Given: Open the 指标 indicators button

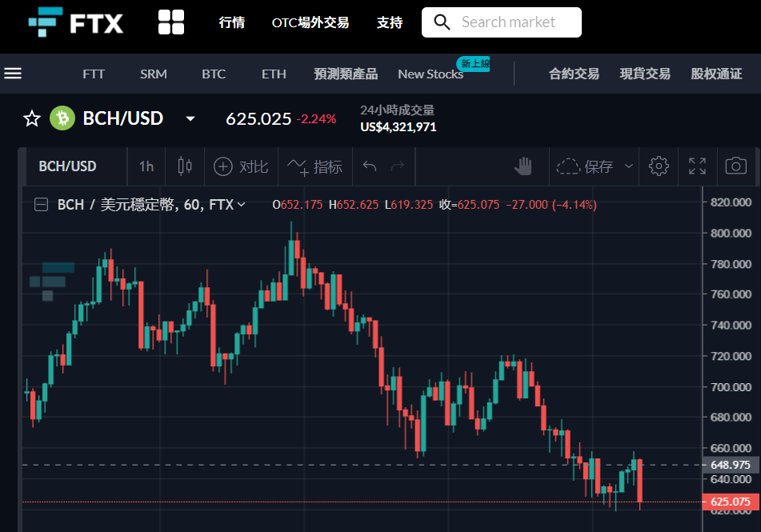Looking at the screenshot, I should point(314,166).
